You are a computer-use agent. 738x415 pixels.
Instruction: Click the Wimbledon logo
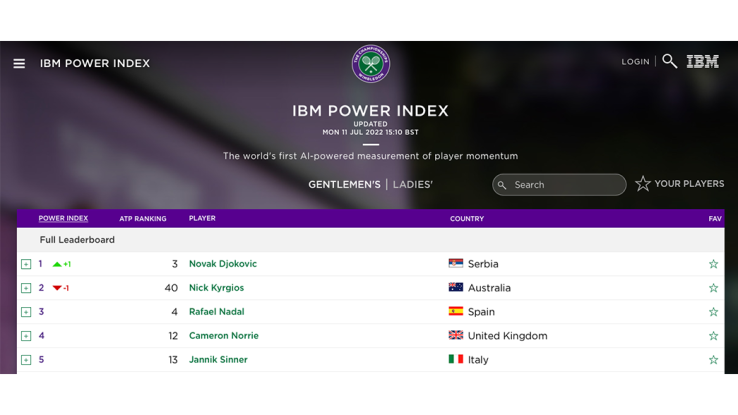(x=371, y=64)
